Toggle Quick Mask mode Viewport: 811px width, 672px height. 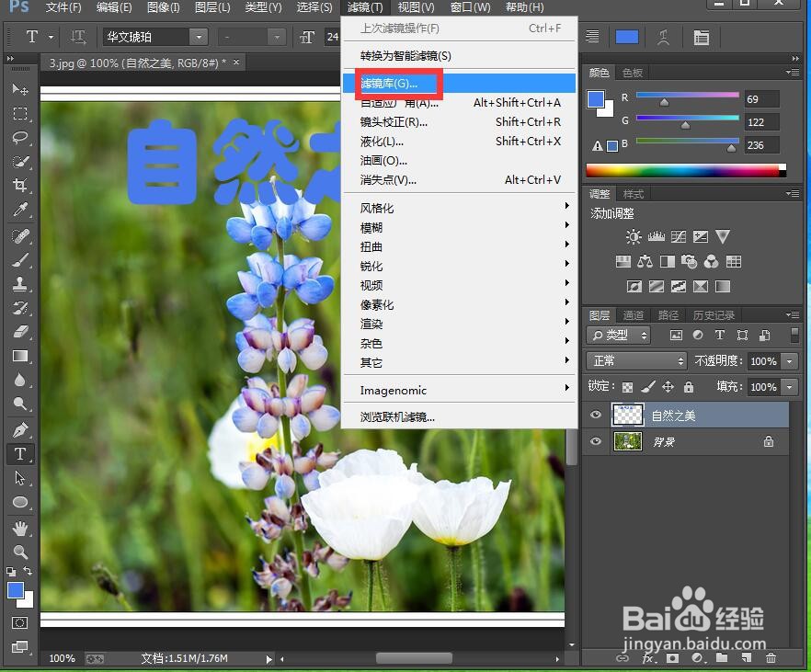click(x=19, y=622)
